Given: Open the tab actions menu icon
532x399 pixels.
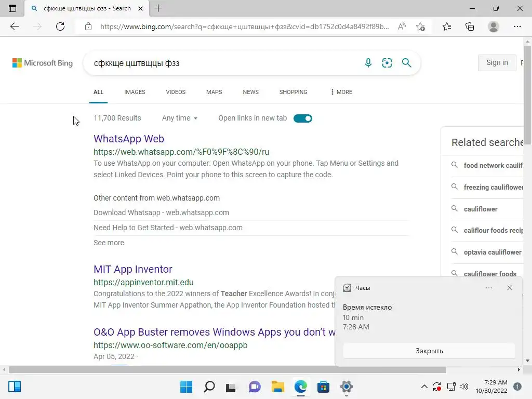Looking at the screenshot, I should pos(12,8).
